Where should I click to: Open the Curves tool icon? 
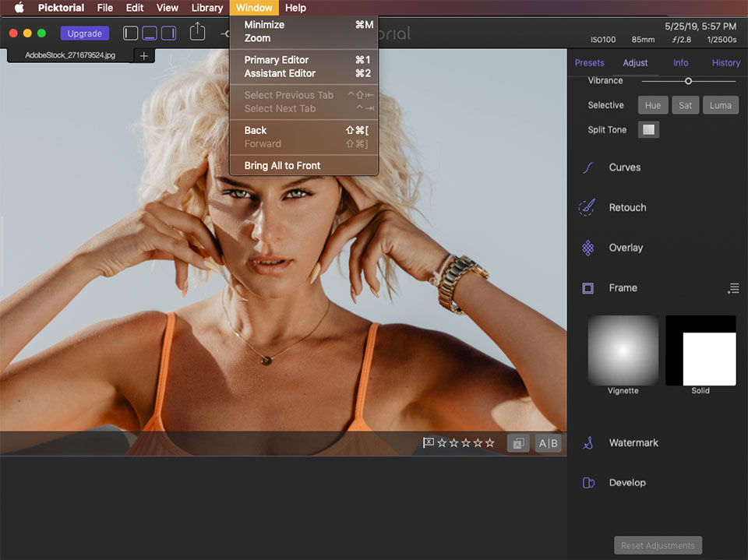587,167
